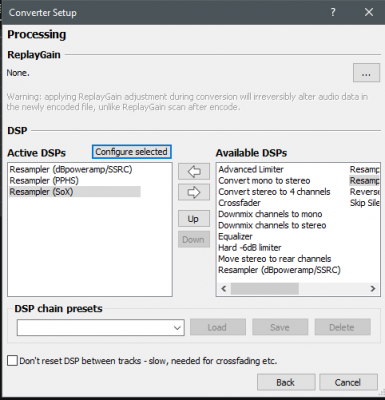Click the help question mark icon
The image size is (385, 400).
333,12
